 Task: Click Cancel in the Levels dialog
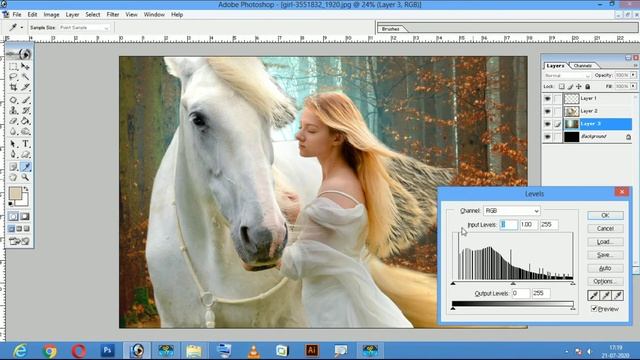tap(605, 229)
